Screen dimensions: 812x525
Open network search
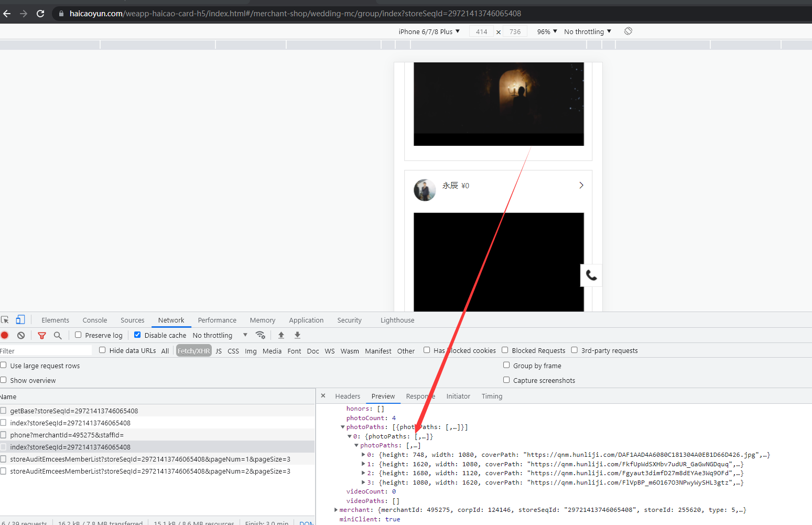58,335
